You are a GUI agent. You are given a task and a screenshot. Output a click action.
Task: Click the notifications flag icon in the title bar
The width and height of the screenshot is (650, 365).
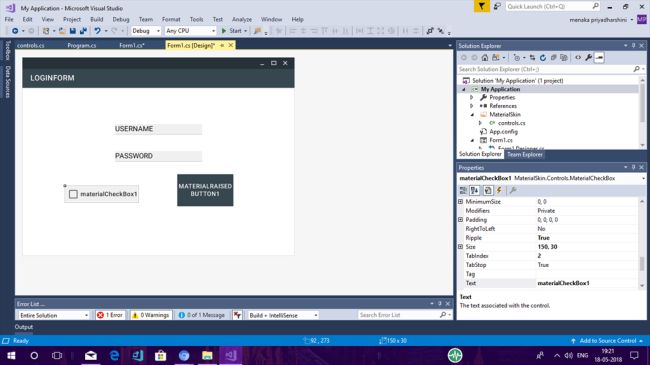481,6
